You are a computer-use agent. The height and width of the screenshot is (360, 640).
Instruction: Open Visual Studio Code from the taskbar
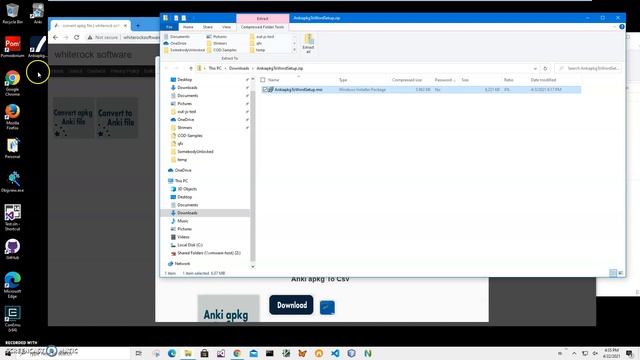pos(335,353)
